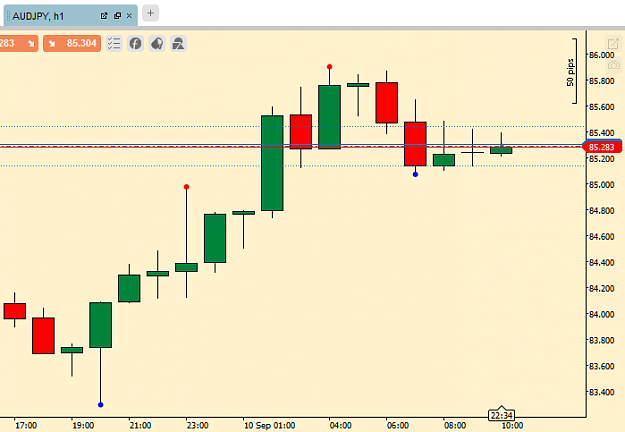Screen dimensions: 625x432
Task: Click the sell price button ending 283
Action: tap(19, 43)
